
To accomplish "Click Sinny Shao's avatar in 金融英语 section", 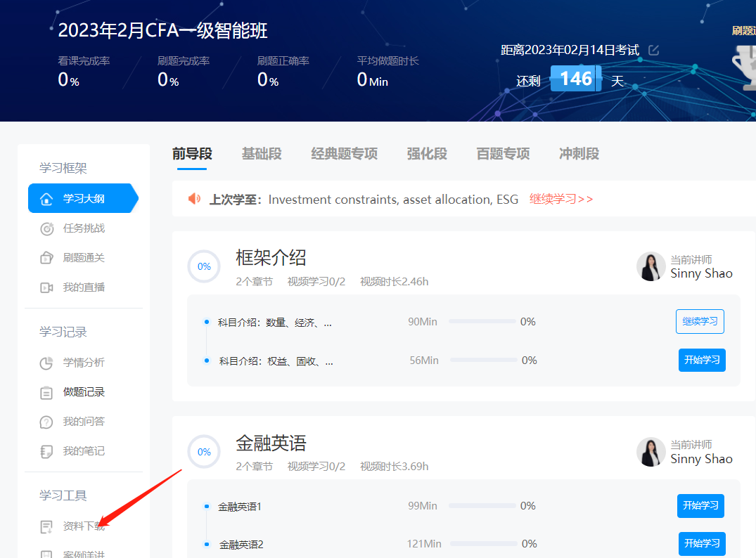I will pyautogui.click(x=651, y=452).
